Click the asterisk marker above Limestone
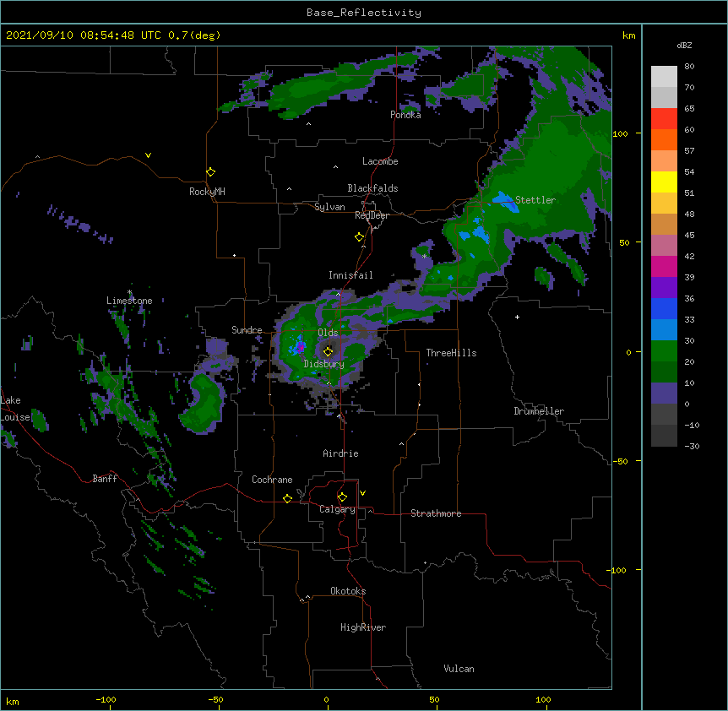 [x=130, y=292]
